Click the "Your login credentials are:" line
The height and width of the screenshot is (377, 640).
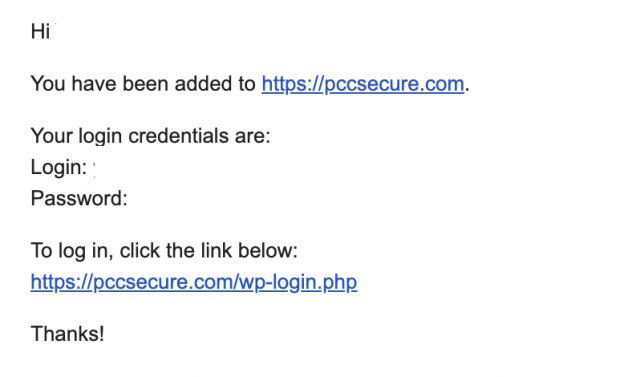point(151,136)
